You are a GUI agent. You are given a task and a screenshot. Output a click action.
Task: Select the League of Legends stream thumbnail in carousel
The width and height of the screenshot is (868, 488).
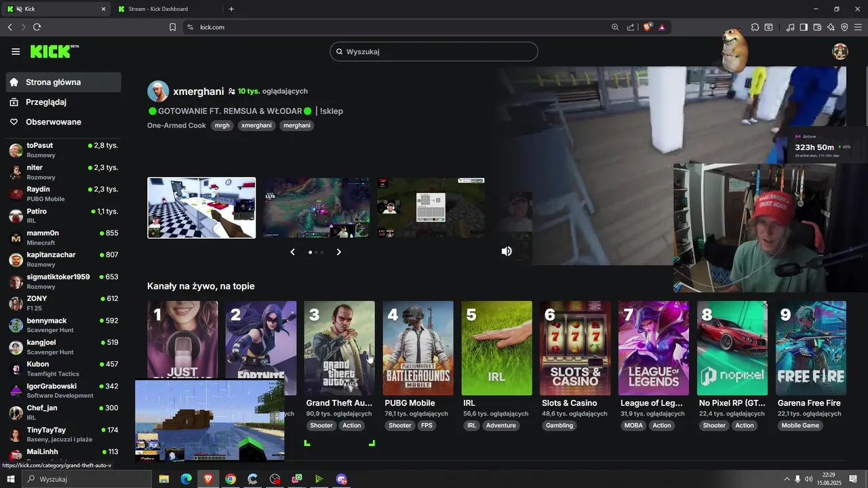[316, 207]
